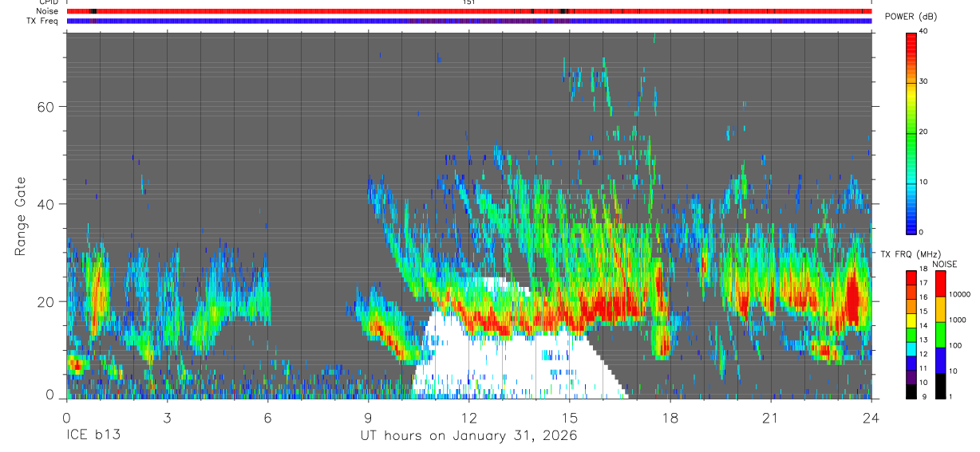The image size is (980, 452).
Task: Click the Noise strip label at top left
Action: pyautogui.click(x=46, y=11)
